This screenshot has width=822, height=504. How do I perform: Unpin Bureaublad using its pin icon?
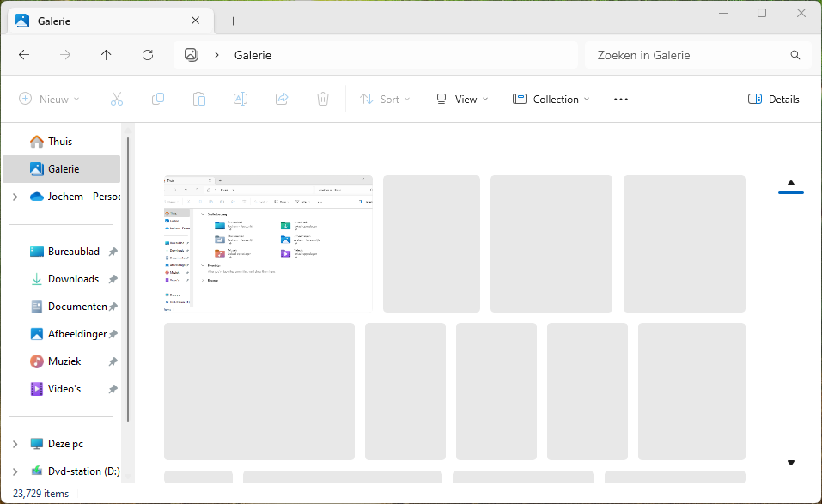(x=113, y=252)
